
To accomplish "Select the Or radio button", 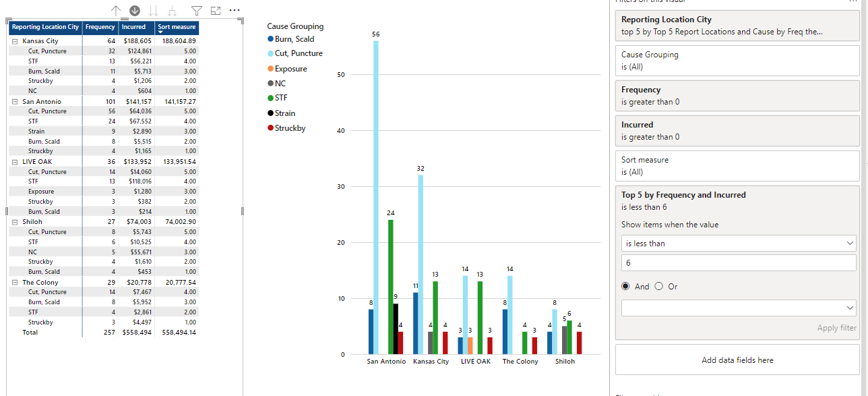I will (659, 287).
